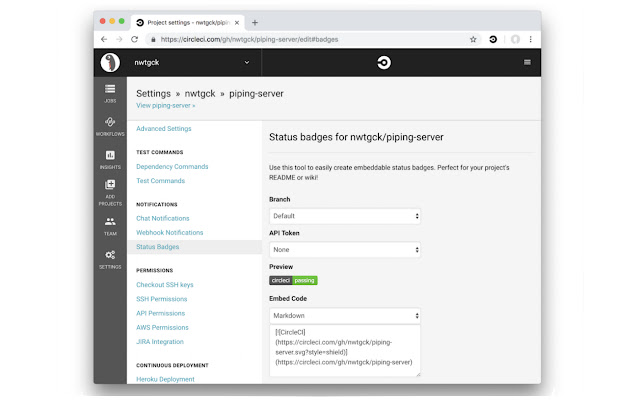Expand the nwtgck organization dropdown
The height and width of the screenshot is (400, 640).
tap(247, 62)
